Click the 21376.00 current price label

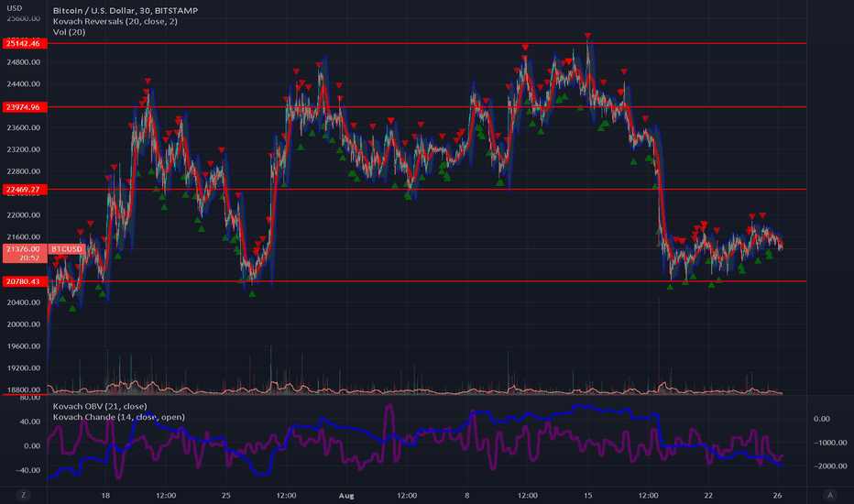tap(25, 249)
